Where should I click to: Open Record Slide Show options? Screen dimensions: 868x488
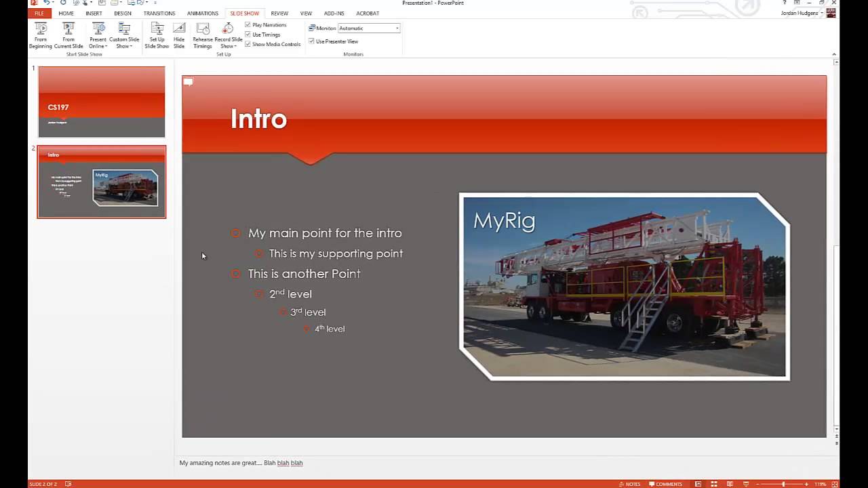pos(229,35)
